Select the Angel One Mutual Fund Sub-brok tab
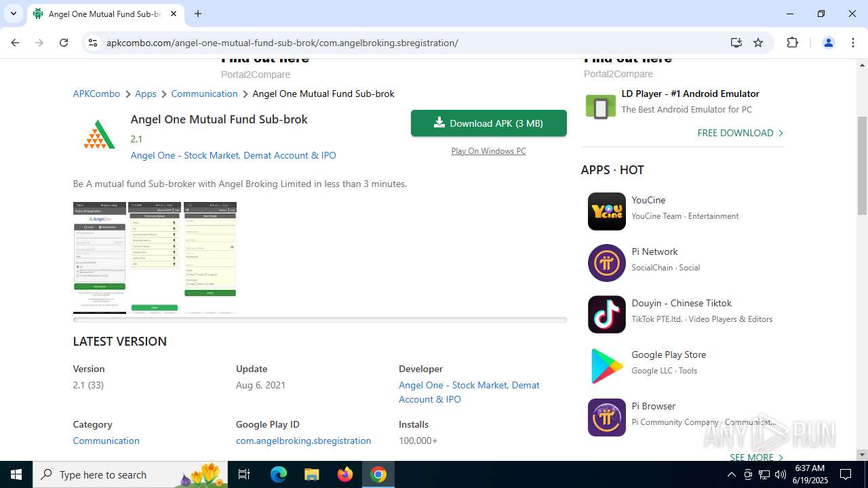The height and width of the screenshot is (488, 868). 105,14
